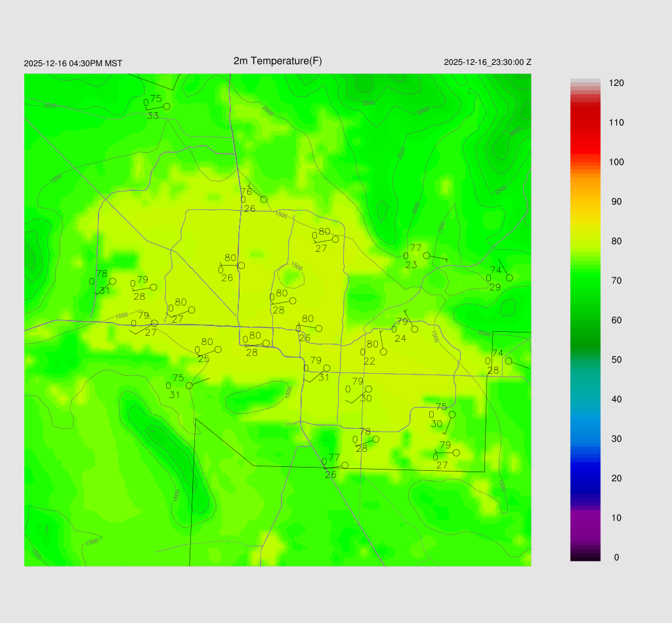
Task: Select station plot showing 79 over 31
Action: click(x=327, y=368)
